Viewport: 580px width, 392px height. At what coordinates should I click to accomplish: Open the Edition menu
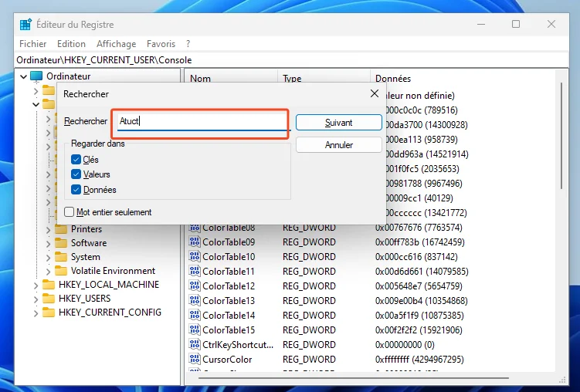(71, 43)
